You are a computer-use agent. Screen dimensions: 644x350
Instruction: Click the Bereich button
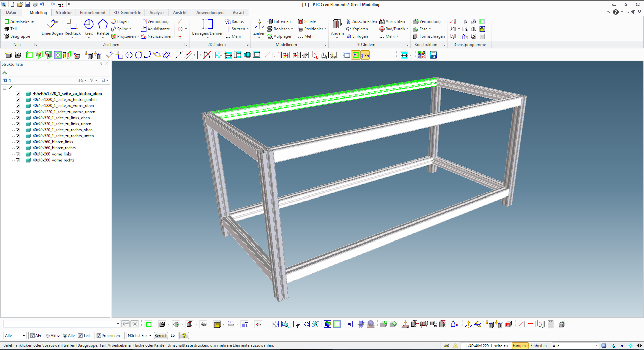pyautogui.click(x=161, y=336)
